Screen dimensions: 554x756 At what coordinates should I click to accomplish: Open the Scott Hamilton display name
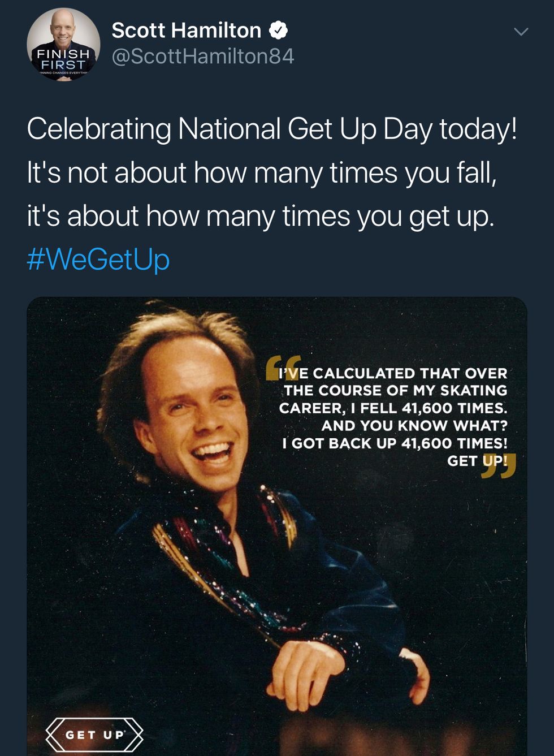(186, 31)
